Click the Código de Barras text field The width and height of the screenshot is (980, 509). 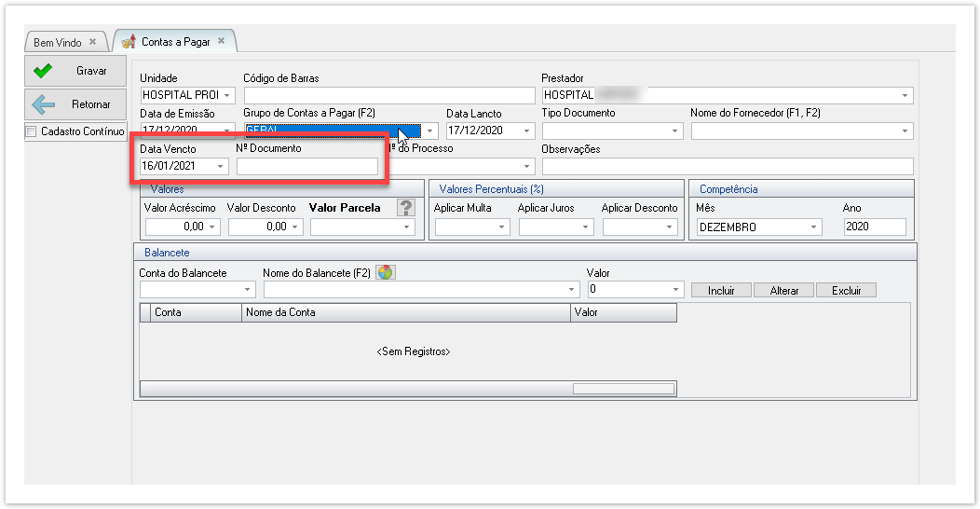click(x=388, y=95)
